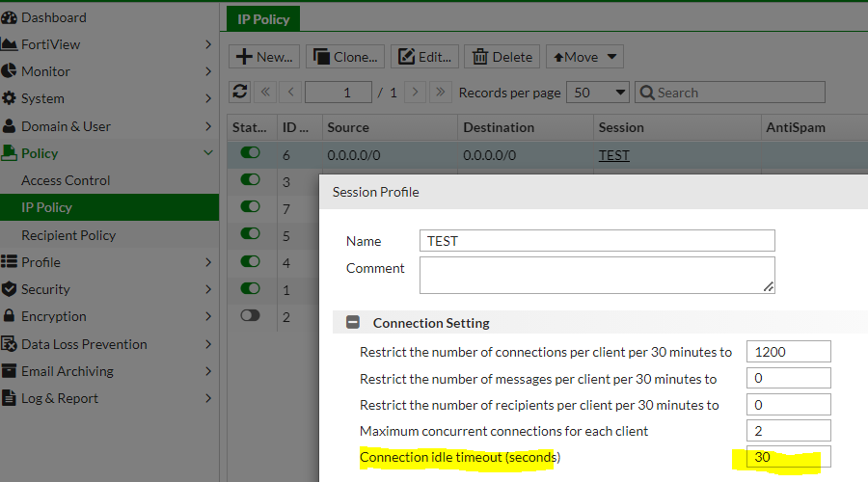This screenshot has width=868, height=482.
Task: Click the Encryption lock icon in sidebar
Action: tap(10, 316)
